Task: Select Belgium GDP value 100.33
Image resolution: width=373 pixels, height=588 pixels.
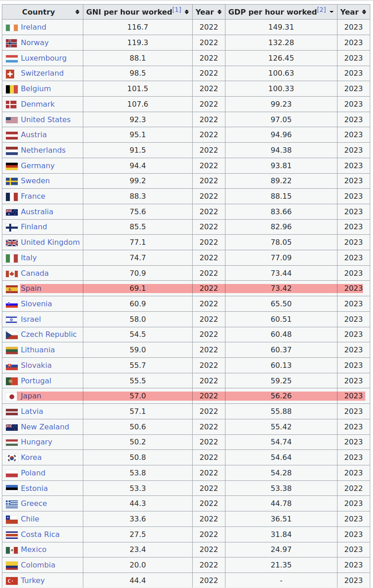Action: [x=281, y=89]
